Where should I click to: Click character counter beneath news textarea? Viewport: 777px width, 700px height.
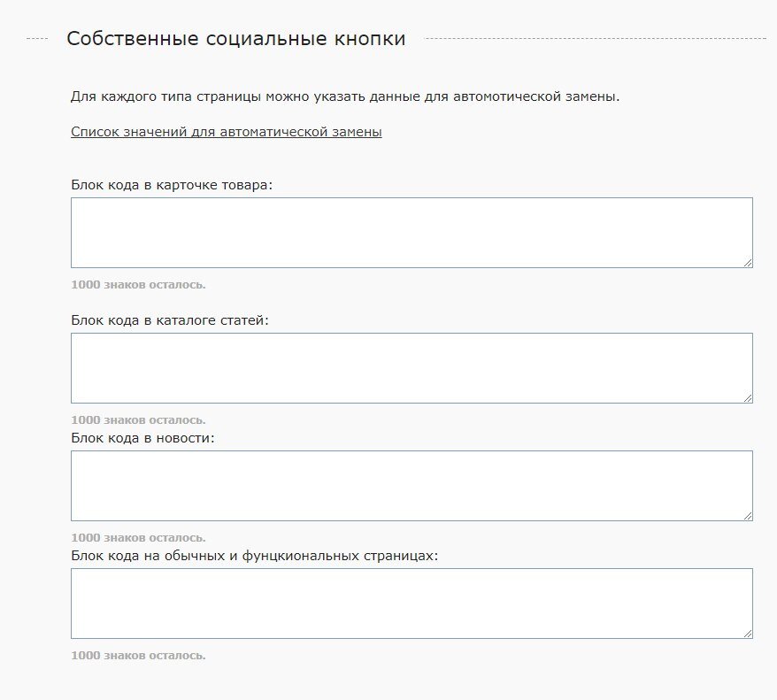[138, 538]
